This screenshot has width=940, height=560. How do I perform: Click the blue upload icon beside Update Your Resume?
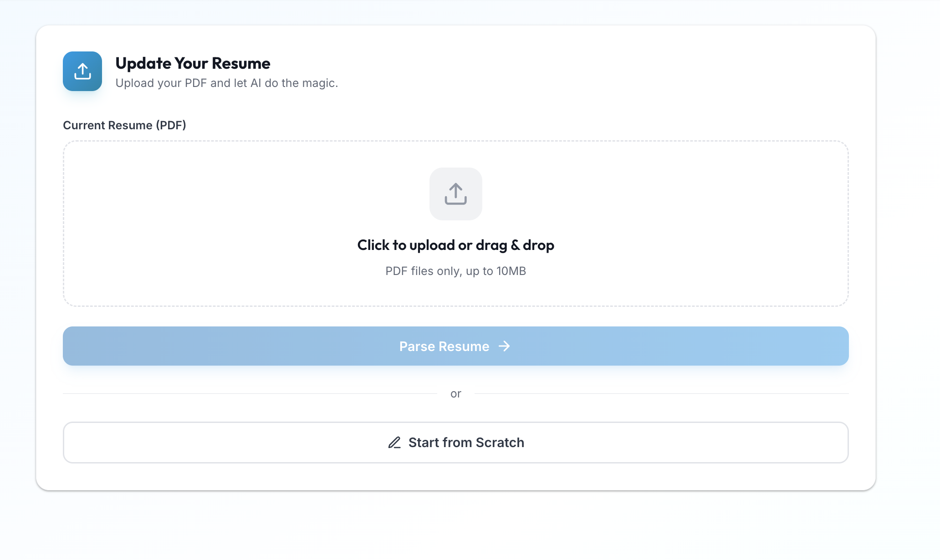[x=82, y=71]
